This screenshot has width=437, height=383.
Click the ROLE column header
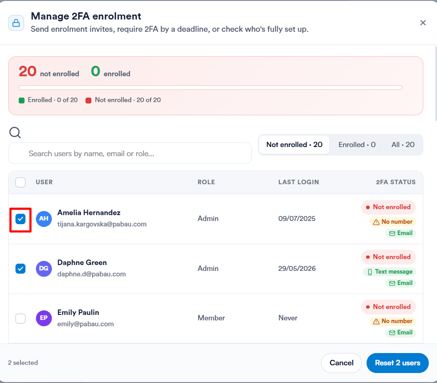206,182
